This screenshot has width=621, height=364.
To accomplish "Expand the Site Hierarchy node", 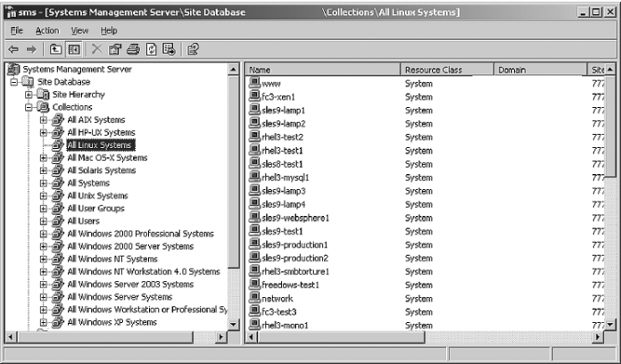I will pos(29,95).
